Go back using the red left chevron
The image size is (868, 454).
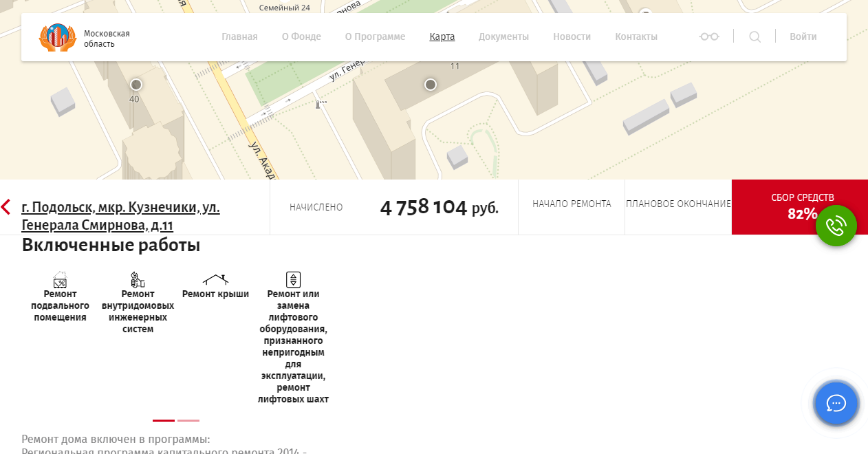point(6,207)
